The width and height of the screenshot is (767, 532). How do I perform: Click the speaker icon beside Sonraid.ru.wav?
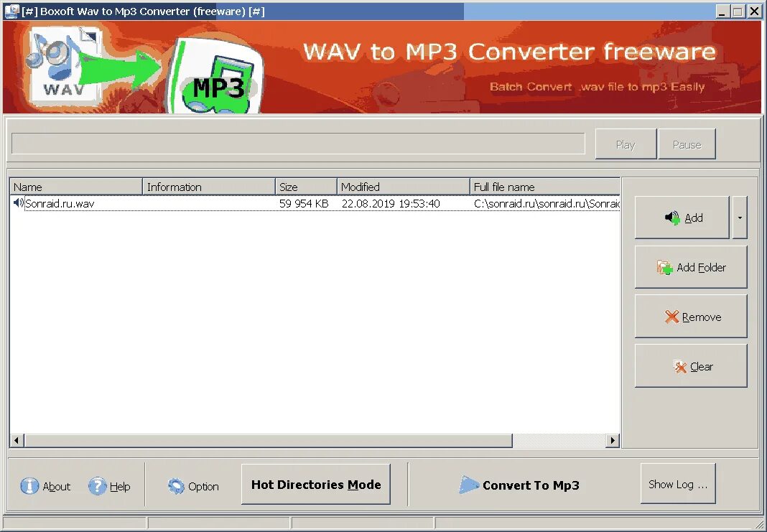18,203
